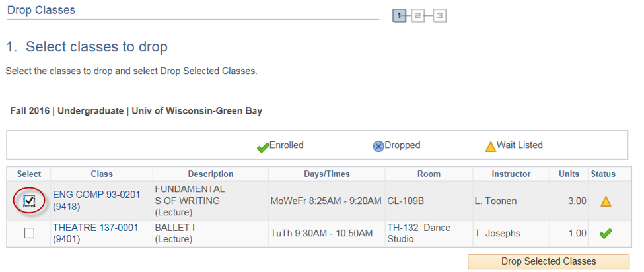This screenshot has width=644, height=272.
Task: Click the Status column header
Action: click(x=603, y=174)
